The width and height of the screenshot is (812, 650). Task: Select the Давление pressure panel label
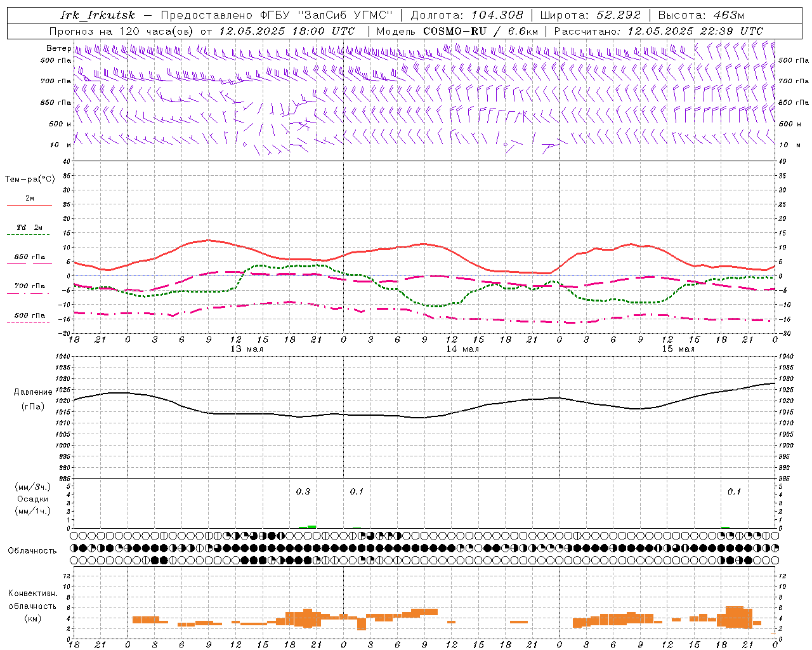pos(33,392)
